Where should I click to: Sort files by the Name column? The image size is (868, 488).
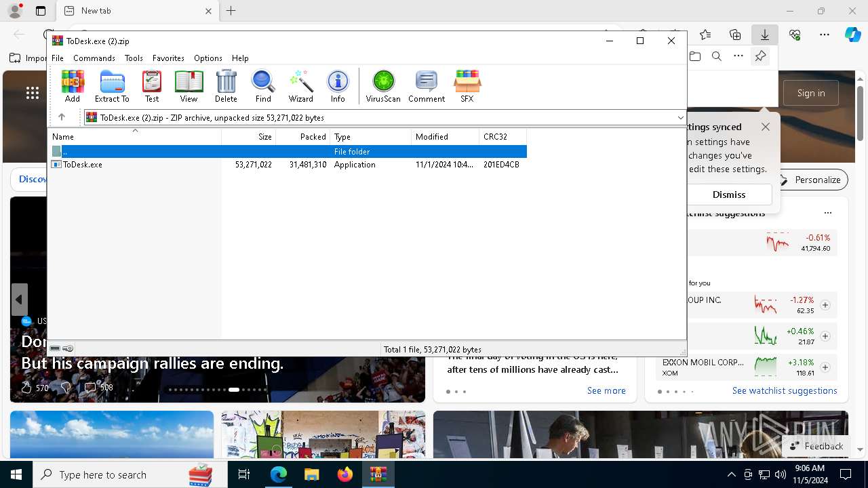tap(134, 137)
